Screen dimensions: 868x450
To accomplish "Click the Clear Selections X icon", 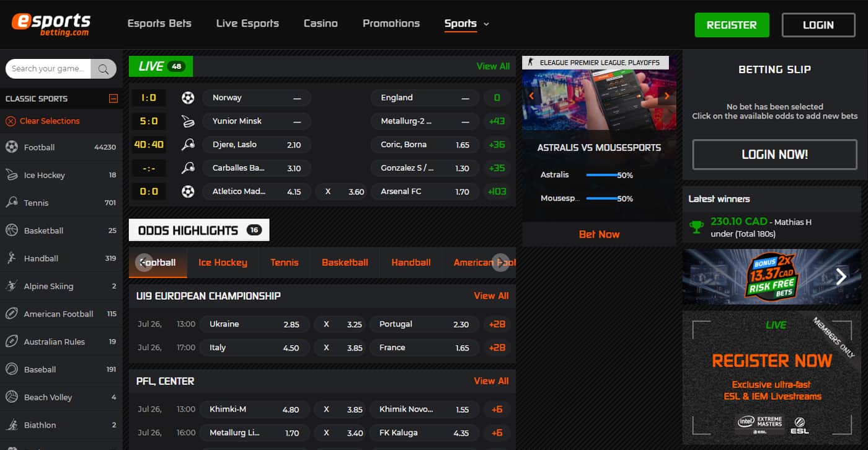I will 11,121.
